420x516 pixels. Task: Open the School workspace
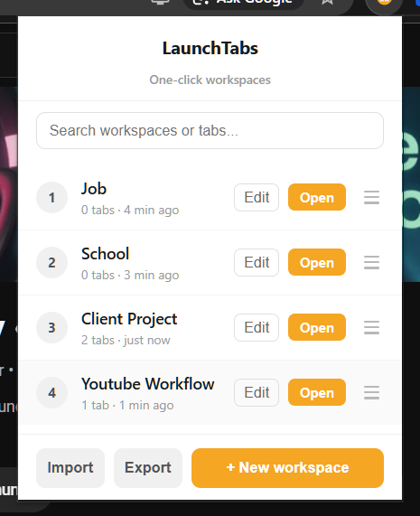[x=317, y=262]
